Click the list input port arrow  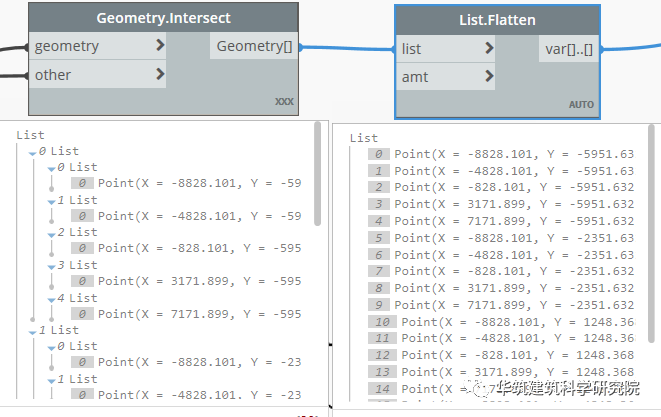point(489,48)
